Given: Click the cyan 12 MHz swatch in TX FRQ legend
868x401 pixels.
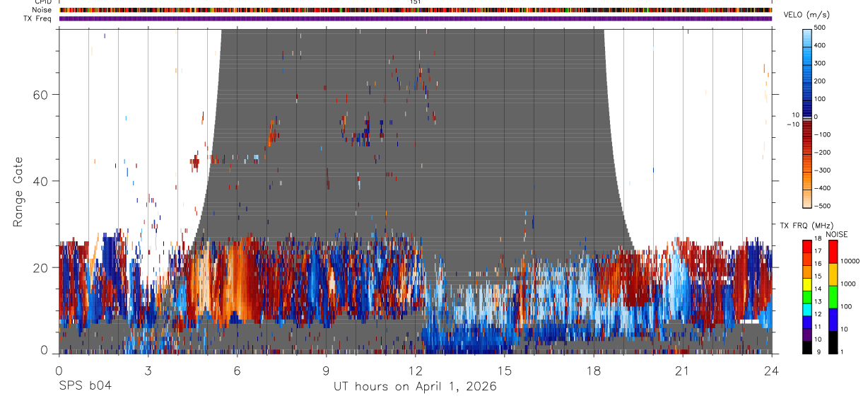Looking at the screenshot, I should (x=807, y=308).
